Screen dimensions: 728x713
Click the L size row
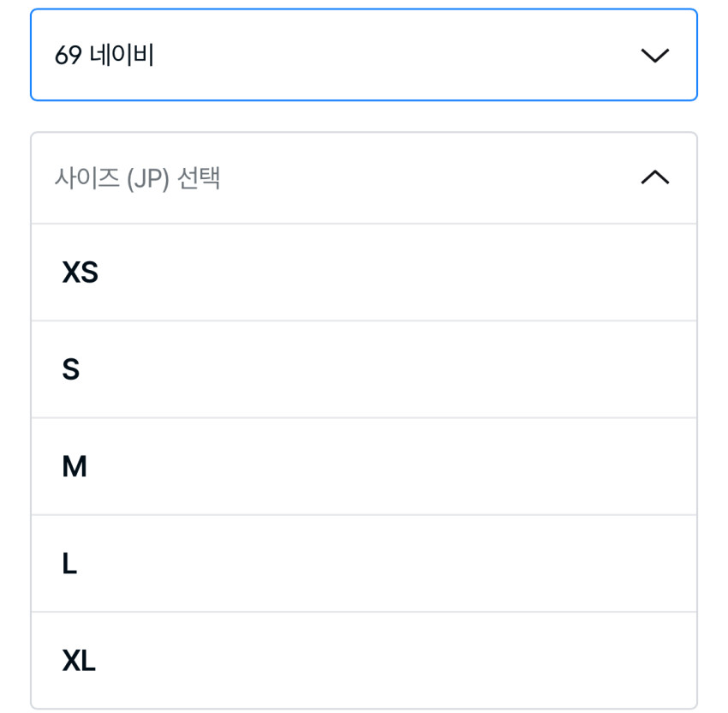click(363, 563)
